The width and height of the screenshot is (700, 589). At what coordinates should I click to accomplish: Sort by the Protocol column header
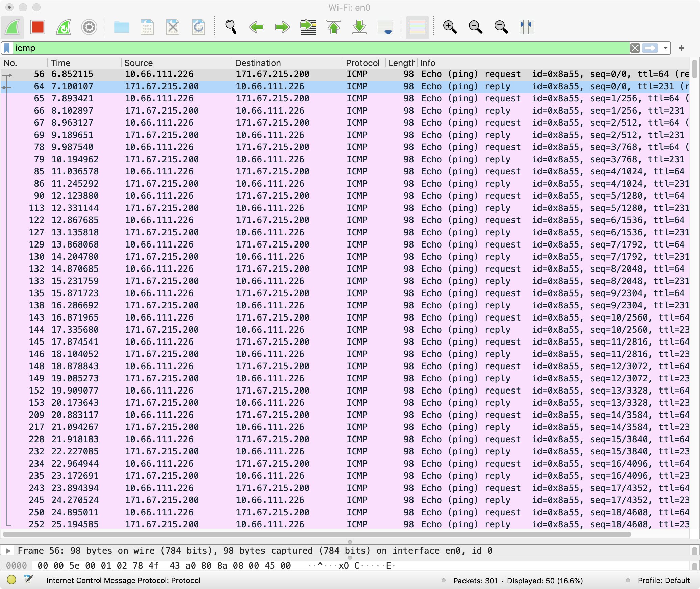click(x=362, y=63)
